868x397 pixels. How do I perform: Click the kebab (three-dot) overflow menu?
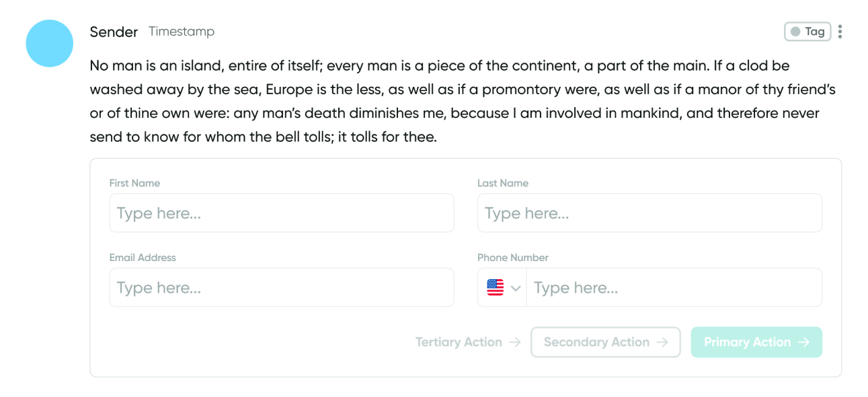coord(840,31)
